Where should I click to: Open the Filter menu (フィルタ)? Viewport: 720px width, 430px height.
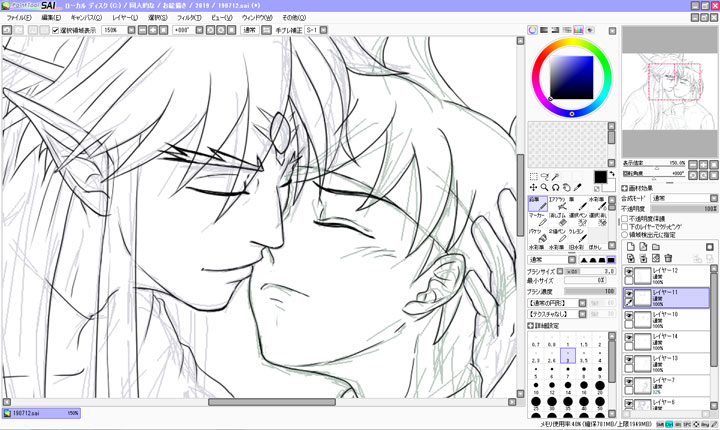pos(189,17)
